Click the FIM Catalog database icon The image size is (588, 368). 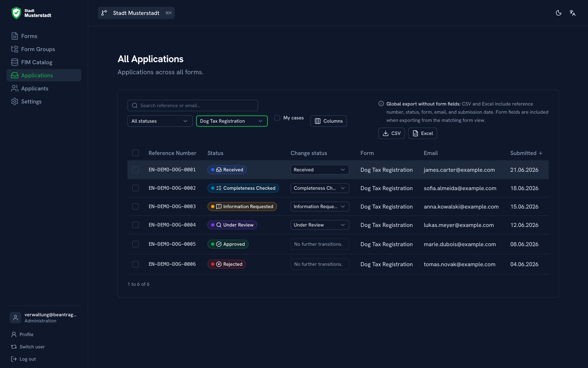(x=14, y=62)
